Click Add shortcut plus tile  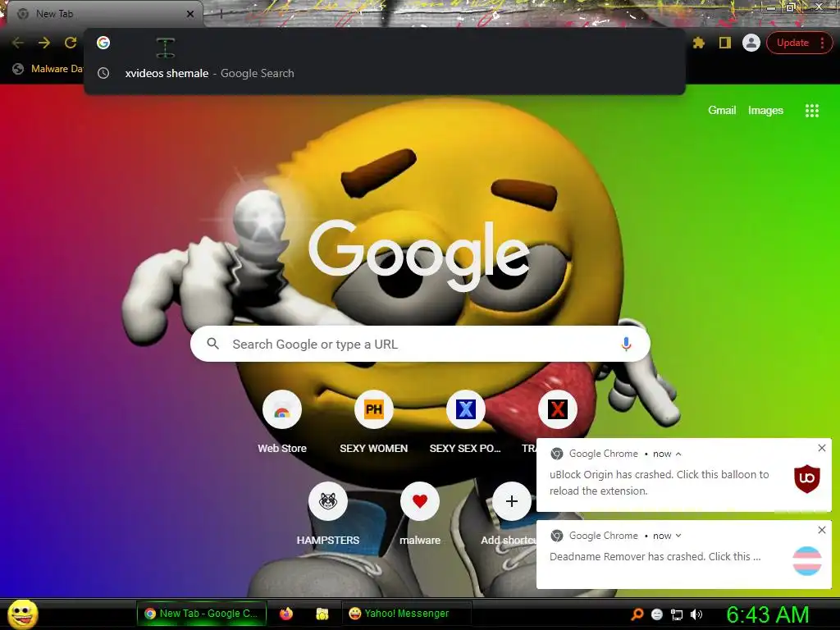tap(512, 501)
